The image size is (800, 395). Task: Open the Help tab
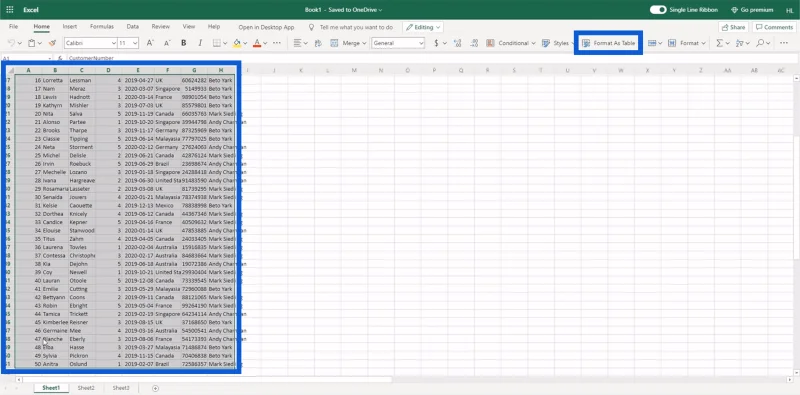point(214,27)
